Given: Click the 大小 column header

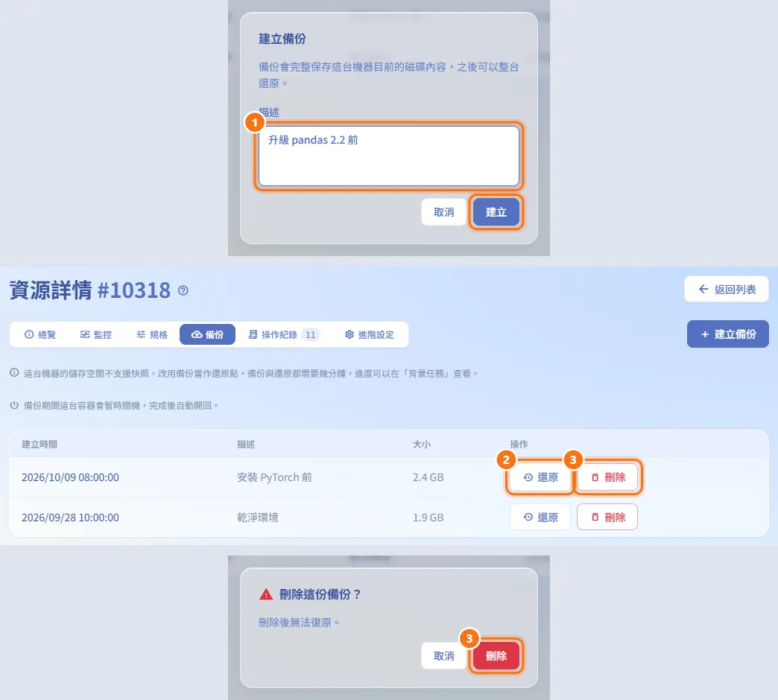Looking at the screenshot, I should coord(422,444).
